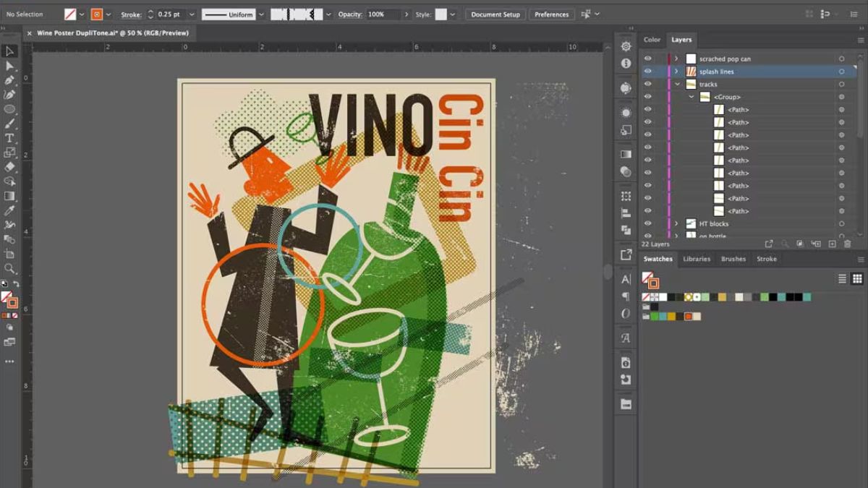
Task: Collapse the tracks layer
Action: click(x=676, y=84)
